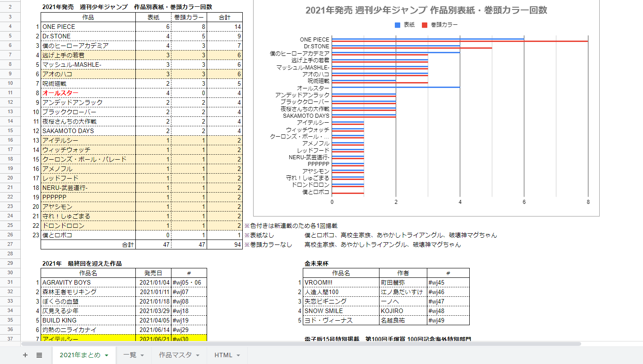Select the 巻頭カラー column header cell
The image size is (643, 364).
click(x=189, y=17)
